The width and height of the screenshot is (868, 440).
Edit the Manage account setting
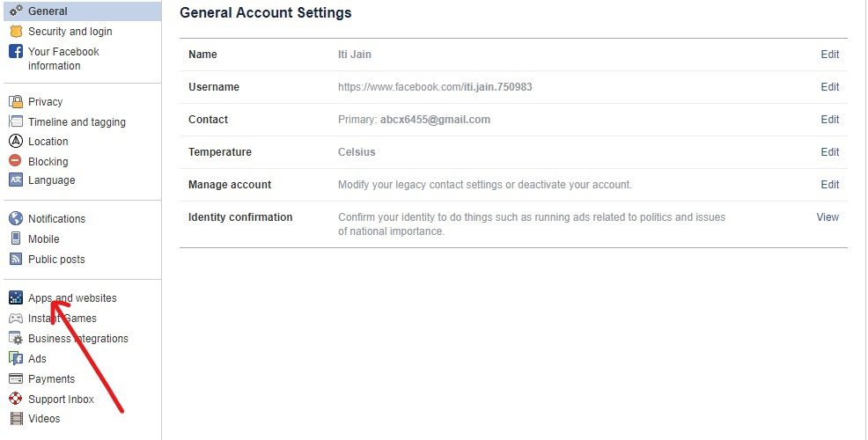(830, 184)
